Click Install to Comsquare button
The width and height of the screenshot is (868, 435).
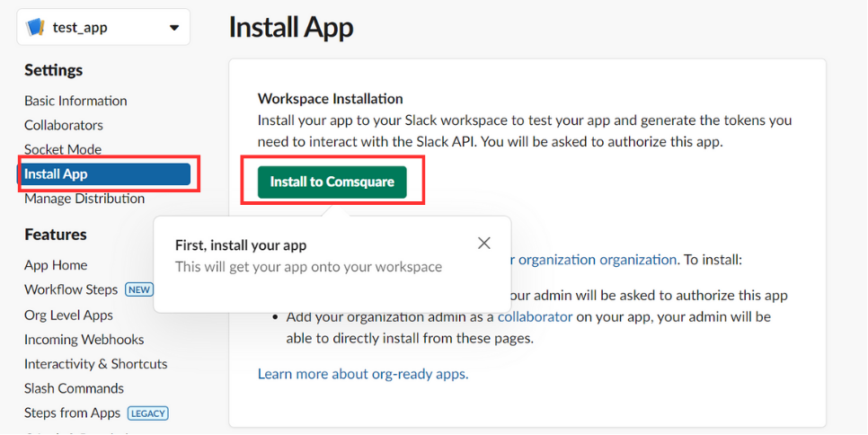[332, 182]
